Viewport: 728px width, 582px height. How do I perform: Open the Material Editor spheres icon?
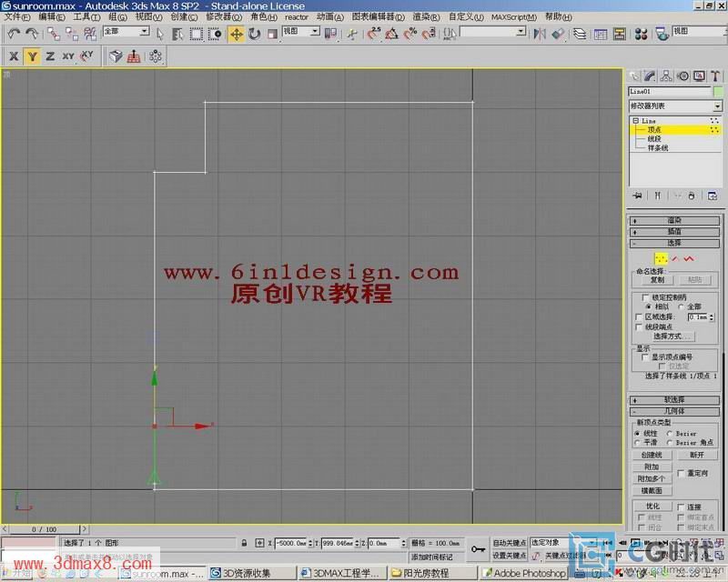point(642,34)
